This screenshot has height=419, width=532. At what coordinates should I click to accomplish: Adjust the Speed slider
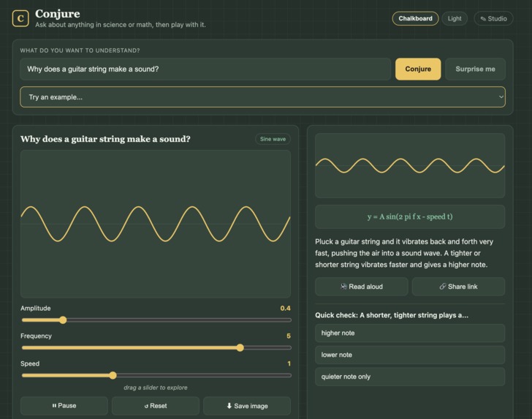pos(156,375)
